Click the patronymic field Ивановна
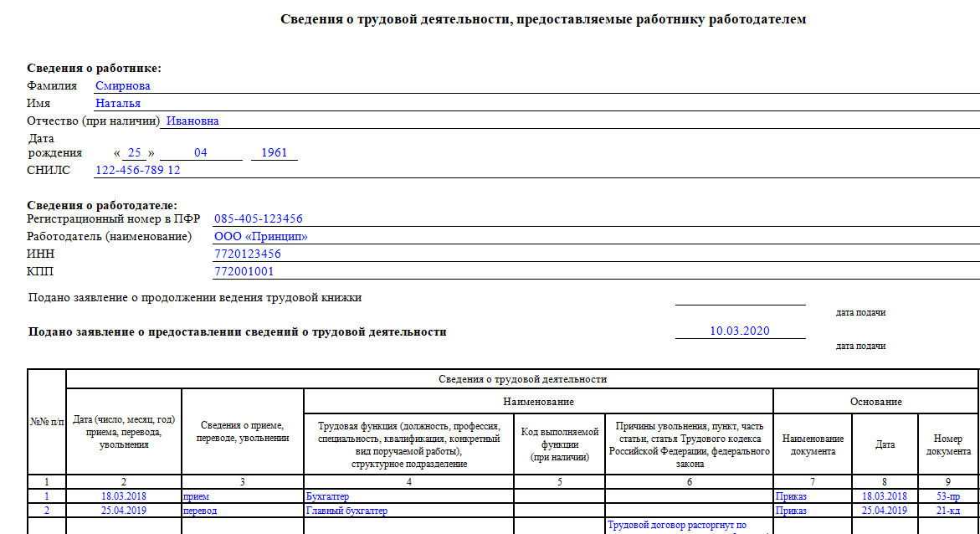Image resolution: width=980 pixels, height=534 pixels. pos(192,121)
